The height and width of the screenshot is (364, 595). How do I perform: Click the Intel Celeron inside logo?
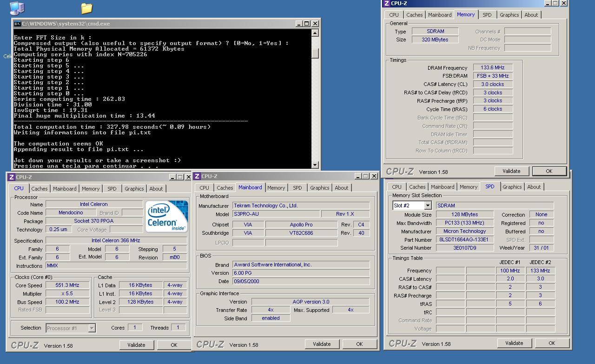click(x=166, y=216)
